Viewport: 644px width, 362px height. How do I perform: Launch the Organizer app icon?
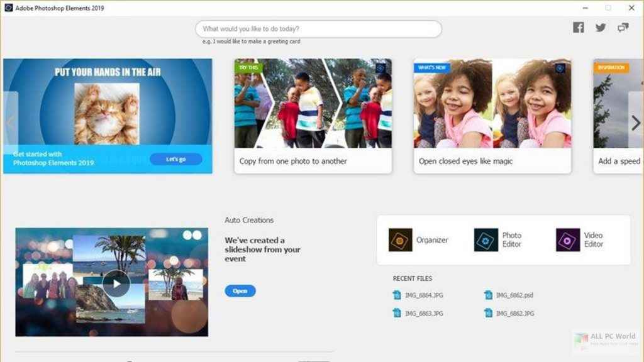point(400,240)
